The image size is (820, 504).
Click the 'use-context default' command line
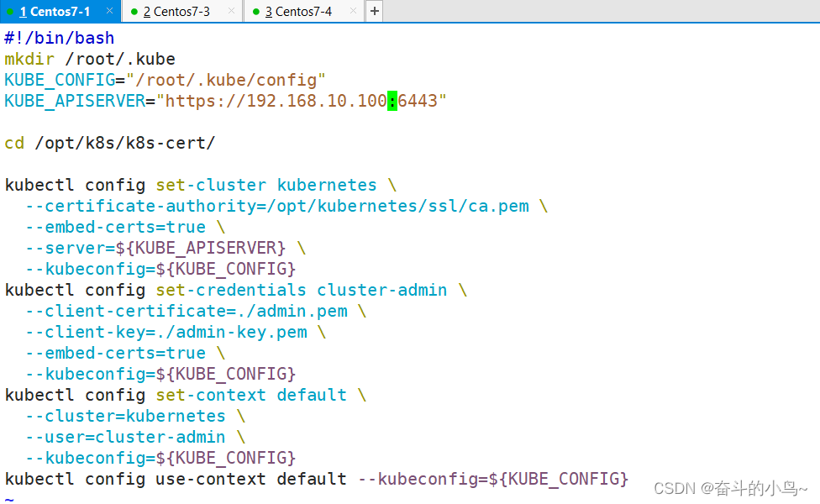click(x=317, y=479)
